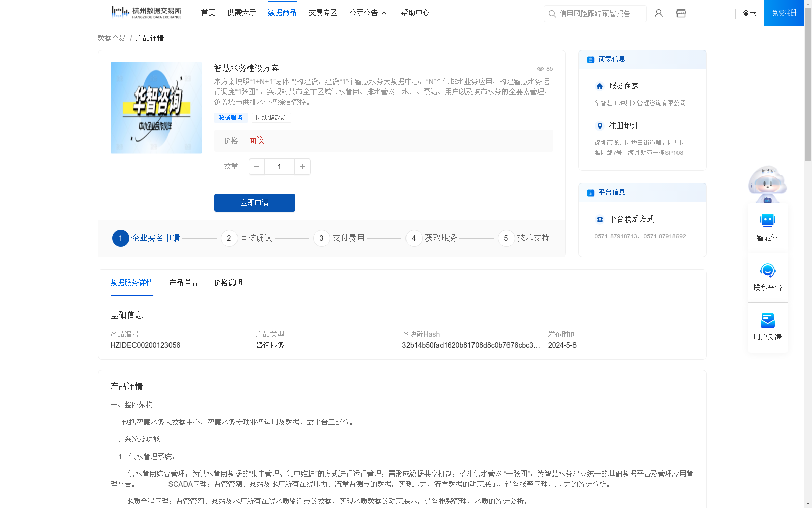Open the store icon in header
Screen dimensions: 812x508
(x=681, y=13)
